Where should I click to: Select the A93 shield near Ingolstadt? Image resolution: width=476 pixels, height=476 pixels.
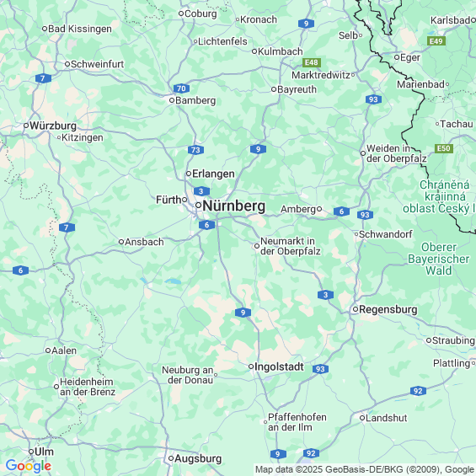tap(320, 369)
